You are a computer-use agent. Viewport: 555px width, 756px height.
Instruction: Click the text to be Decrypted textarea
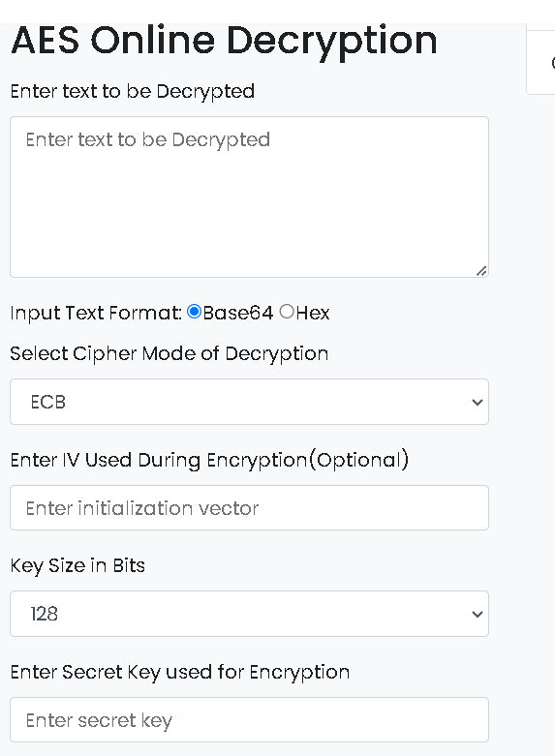[249, 197]
